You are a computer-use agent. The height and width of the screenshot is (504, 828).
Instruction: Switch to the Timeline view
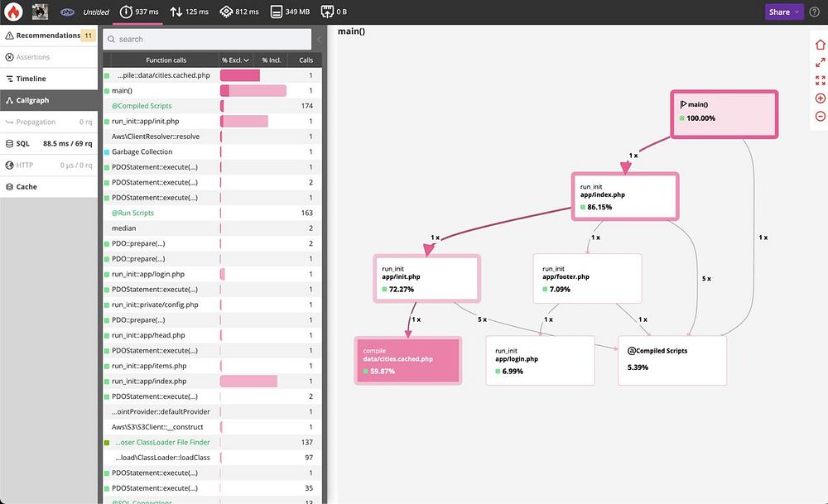tap(49, 79)
